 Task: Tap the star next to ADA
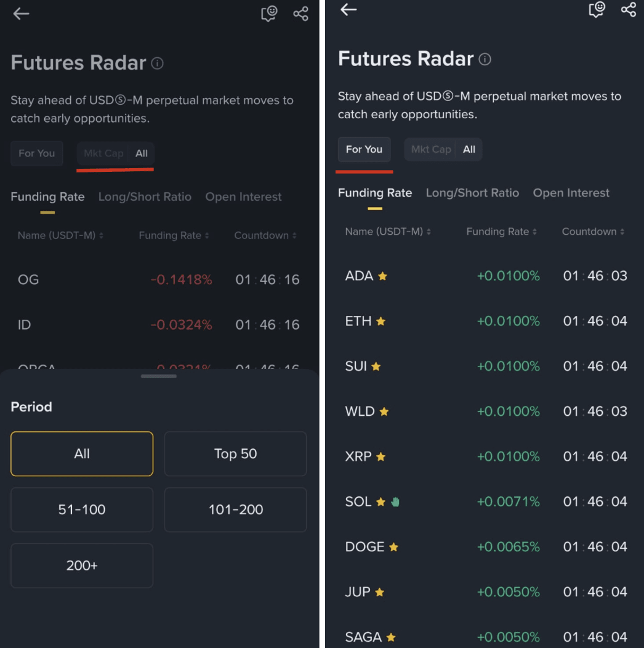(382, 276)
